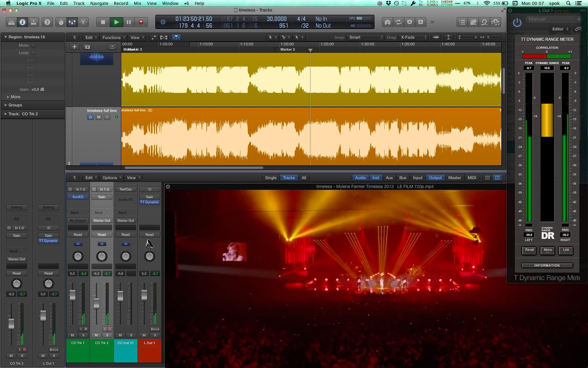Open LCD display settings gear
This screenshot has height=368, width=588.
tap(163, 22)
